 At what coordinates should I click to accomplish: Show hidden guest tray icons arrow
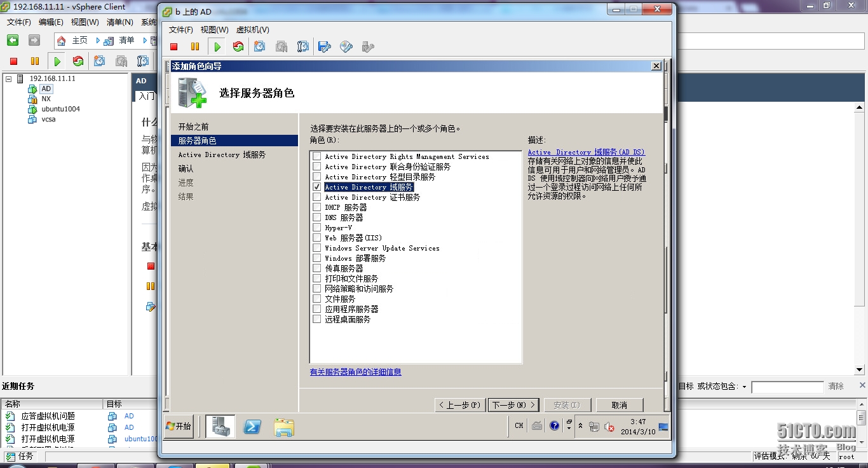(580, 426)
